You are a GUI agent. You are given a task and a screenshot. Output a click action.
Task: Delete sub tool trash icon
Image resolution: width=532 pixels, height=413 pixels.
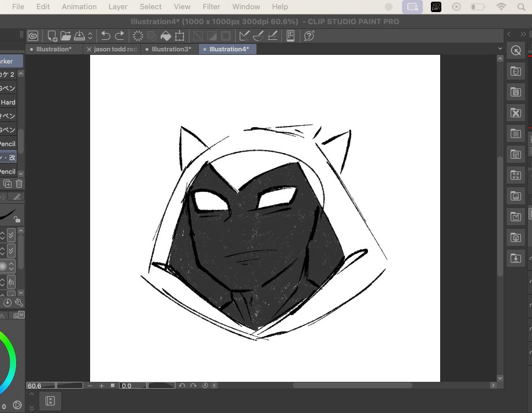(x=19, y=184)
